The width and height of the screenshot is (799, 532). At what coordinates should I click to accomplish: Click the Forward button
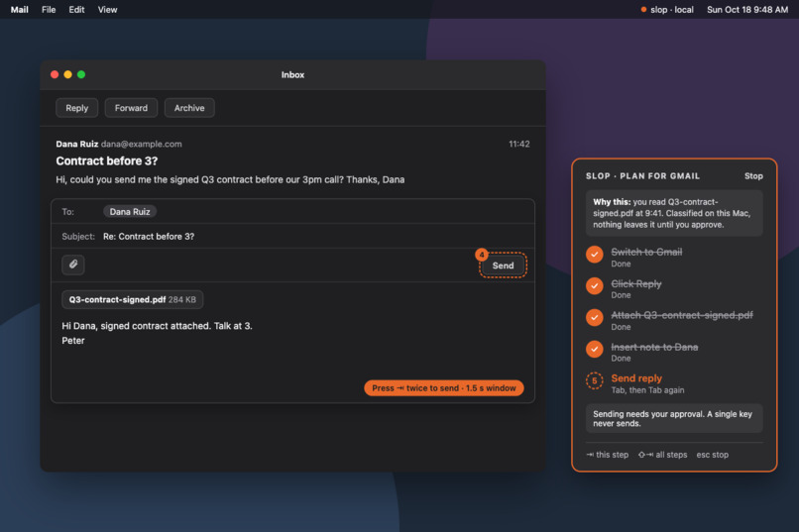click(131, 108)
